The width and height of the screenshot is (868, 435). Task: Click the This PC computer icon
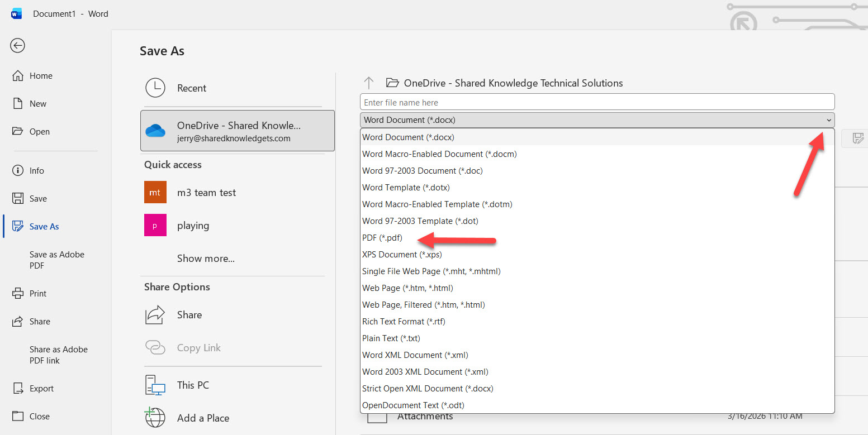point(155,385)
